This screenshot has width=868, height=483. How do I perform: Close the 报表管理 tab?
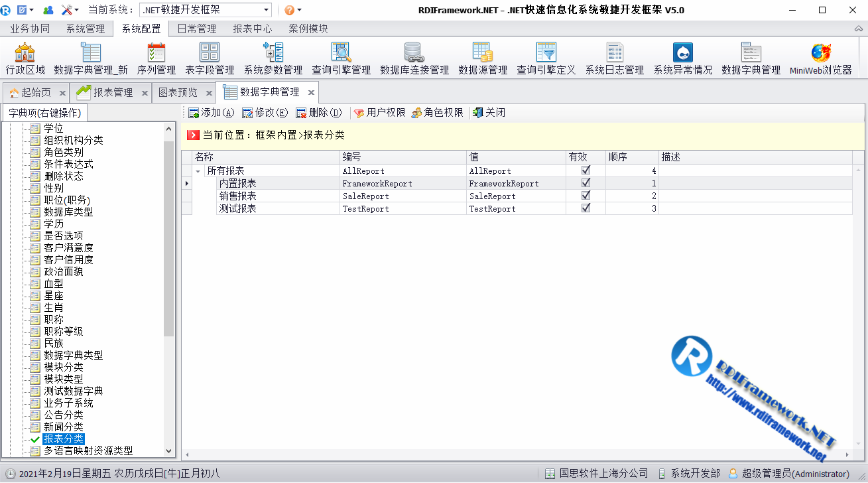coord(143,93)
